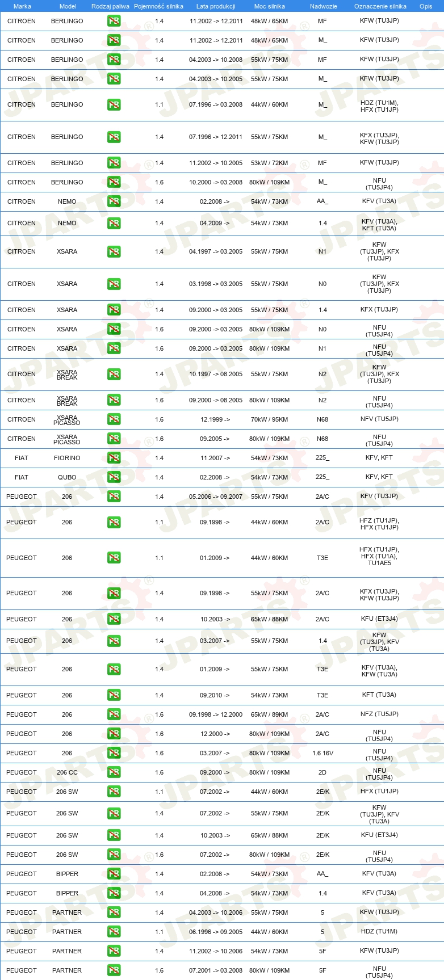Click the Pojemność silnika column header

click(158, 6)
